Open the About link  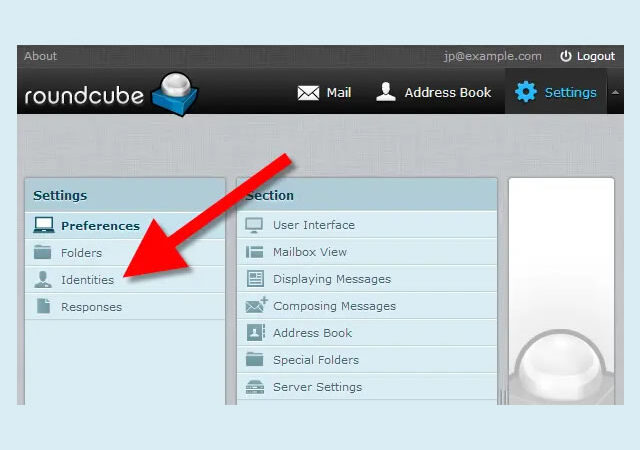tap(40, 56)
